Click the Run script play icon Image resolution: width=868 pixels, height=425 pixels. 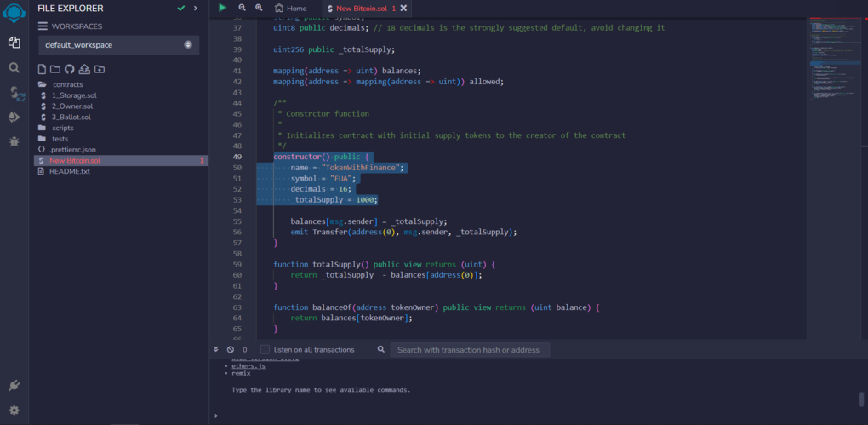[222, 8]
